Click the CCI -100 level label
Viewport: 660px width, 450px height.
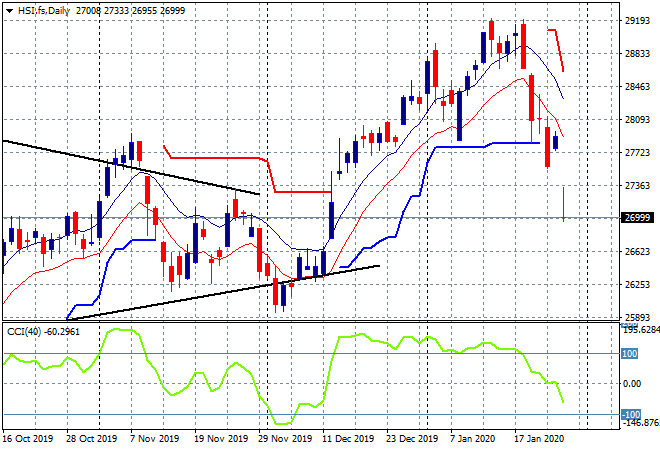[x=631, y=414]
